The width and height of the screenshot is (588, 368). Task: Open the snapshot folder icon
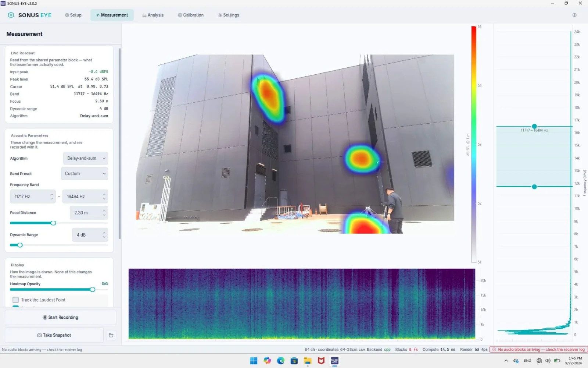[x=111, y=335]
